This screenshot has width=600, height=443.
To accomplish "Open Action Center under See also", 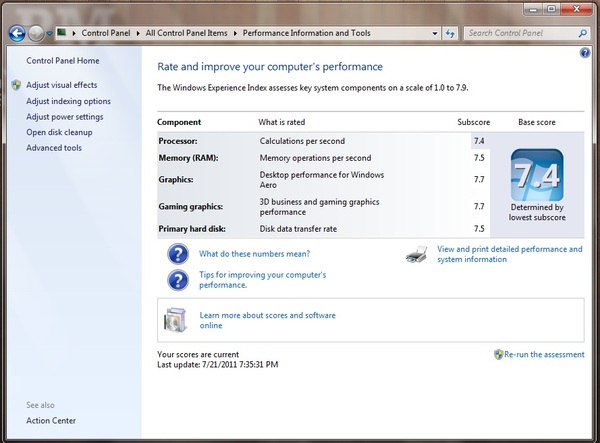I will pyautogui.click(x=51, y=420).
